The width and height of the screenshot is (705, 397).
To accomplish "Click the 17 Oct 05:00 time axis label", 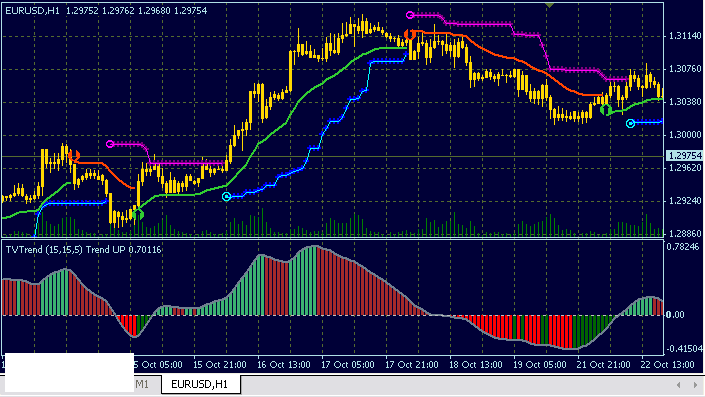I will tap(348, 365).
